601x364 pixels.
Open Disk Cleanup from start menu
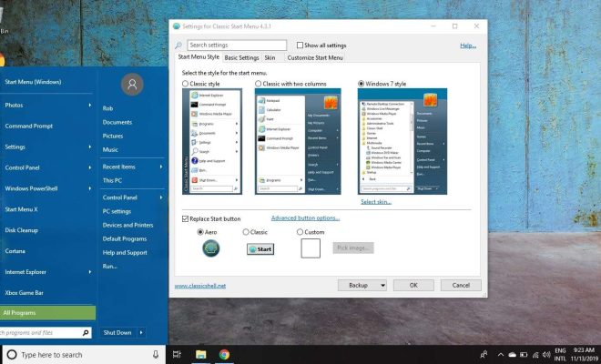pos(21,230)
